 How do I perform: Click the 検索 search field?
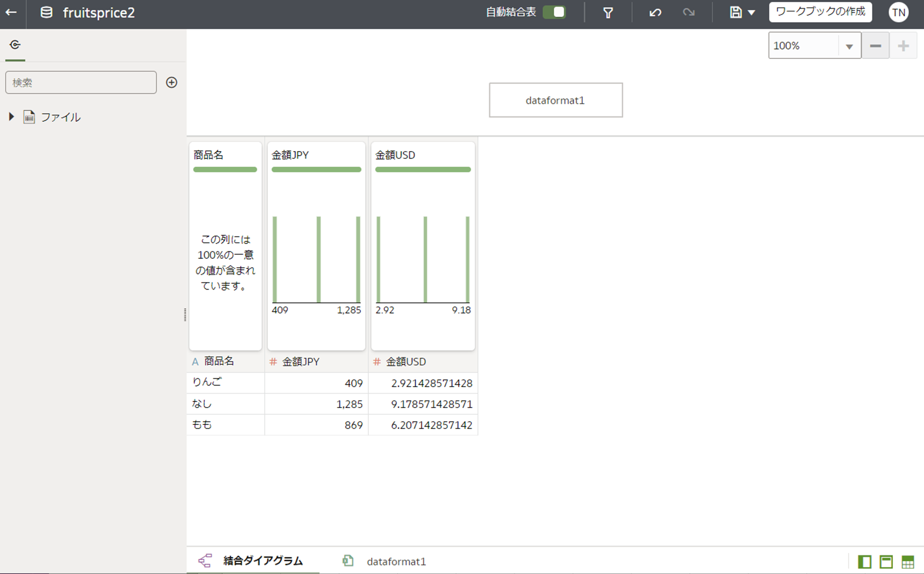coord(81,82)
